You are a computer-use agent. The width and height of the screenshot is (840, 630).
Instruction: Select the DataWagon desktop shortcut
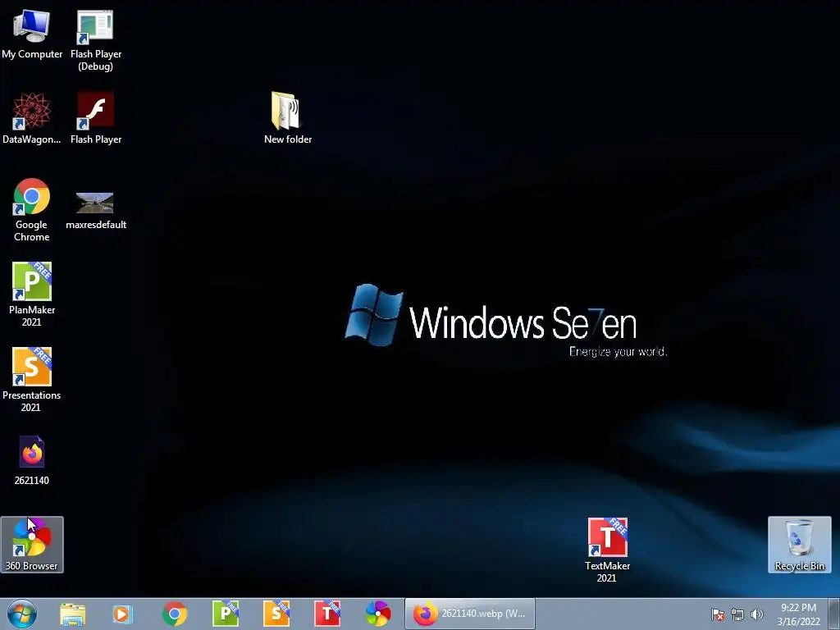pyautogui.click(x=32, y=118)
